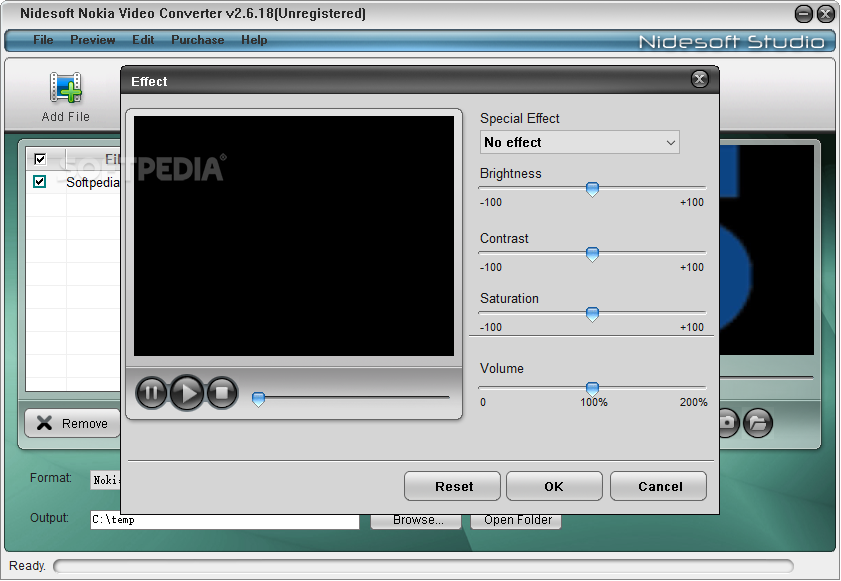Pause the effect preview video

[x=152, y=393]
